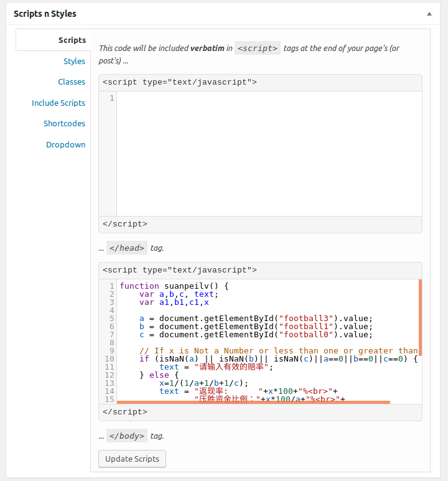Image resolution: width=448 pixels, height=481 pixels.
Task: Switch to the Styles tab
Action: [x=74, y=61]
